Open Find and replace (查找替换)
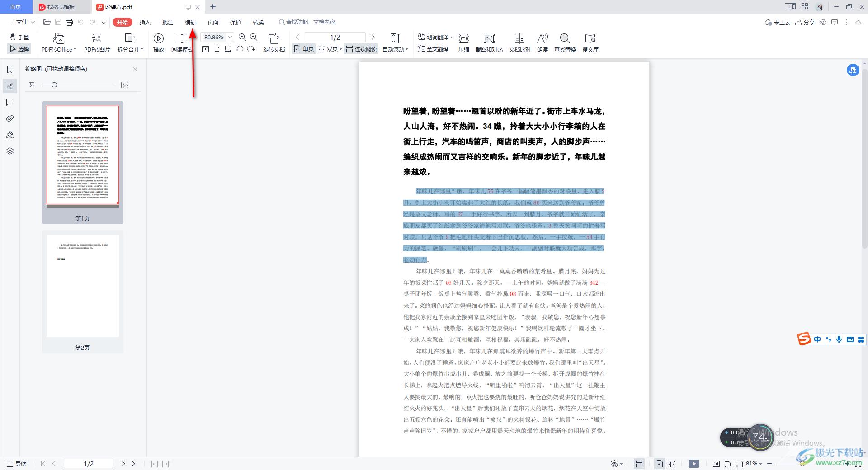This screenshot has height=470, width=868. coord(565,43)
